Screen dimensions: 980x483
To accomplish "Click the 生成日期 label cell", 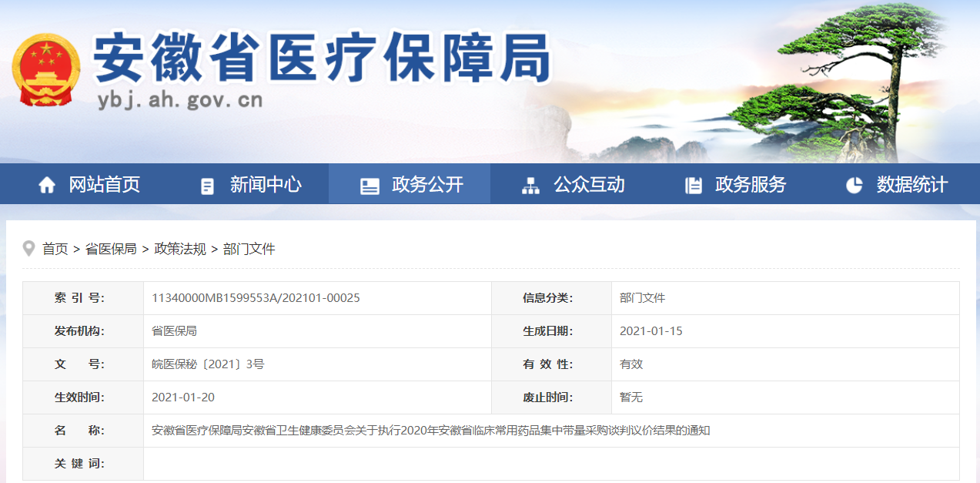I will click(x=551, y=331).
